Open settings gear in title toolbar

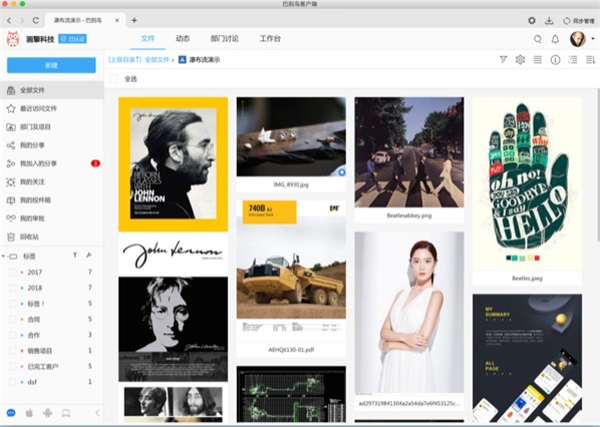pos(531,20)
